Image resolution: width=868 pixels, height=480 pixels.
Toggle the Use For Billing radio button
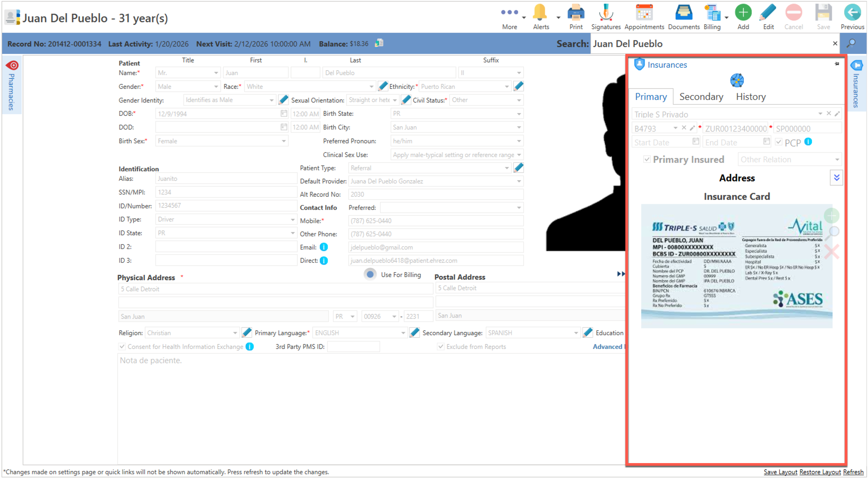(x=370, y=274)
